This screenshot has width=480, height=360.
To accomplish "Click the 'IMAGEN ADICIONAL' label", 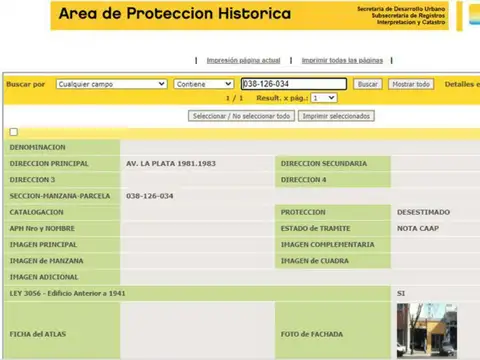I will [44, 277].
